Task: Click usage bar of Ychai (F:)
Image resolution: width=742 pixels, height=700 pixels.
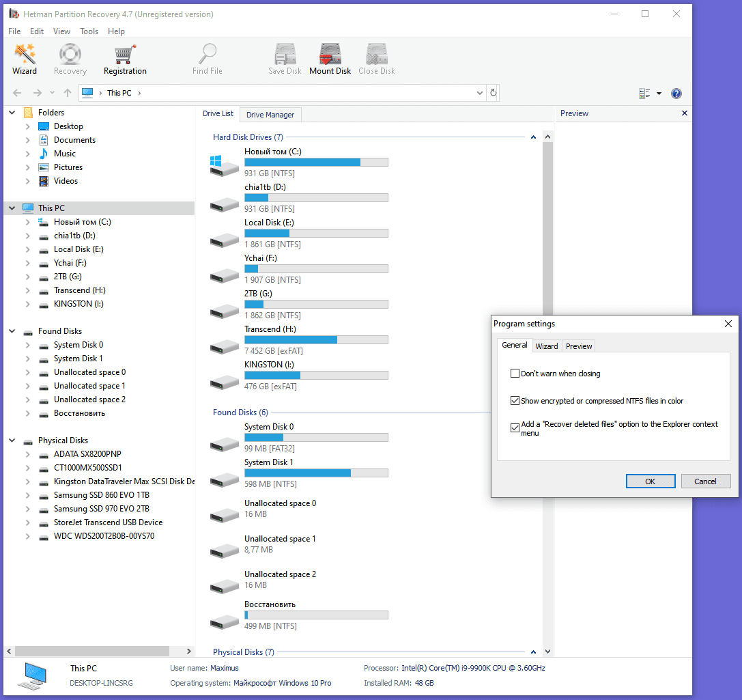Action: pos(316,269)
